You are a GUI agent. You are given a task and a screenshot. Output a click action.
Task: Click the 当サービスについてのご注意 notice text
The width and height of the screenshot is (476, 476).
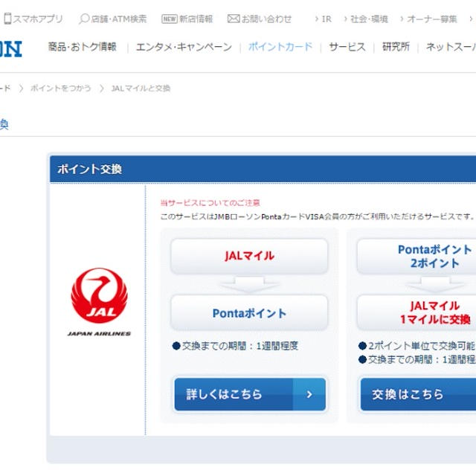point(210,203)
